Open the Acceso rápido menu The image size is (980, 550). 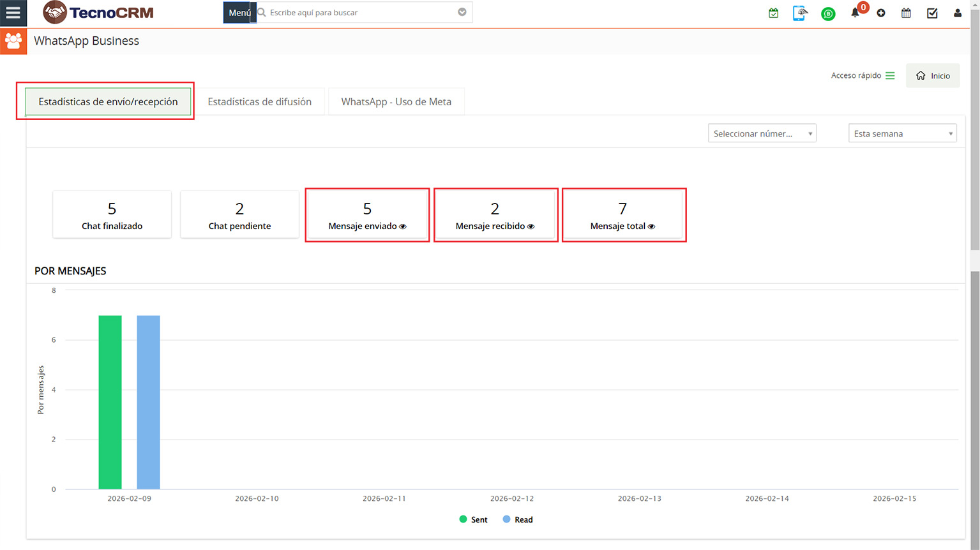pos(863,75)
